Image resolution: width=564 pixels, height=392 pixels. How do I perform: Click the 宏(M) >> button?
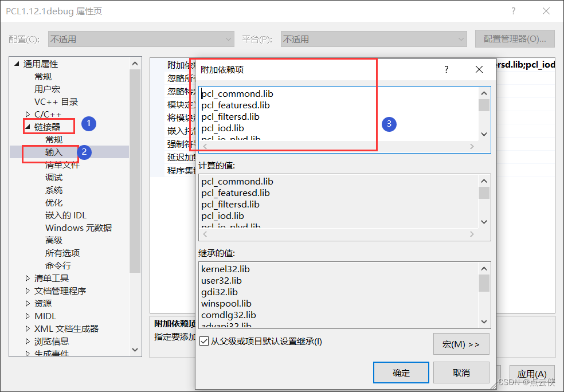click(x=461, y=344)
